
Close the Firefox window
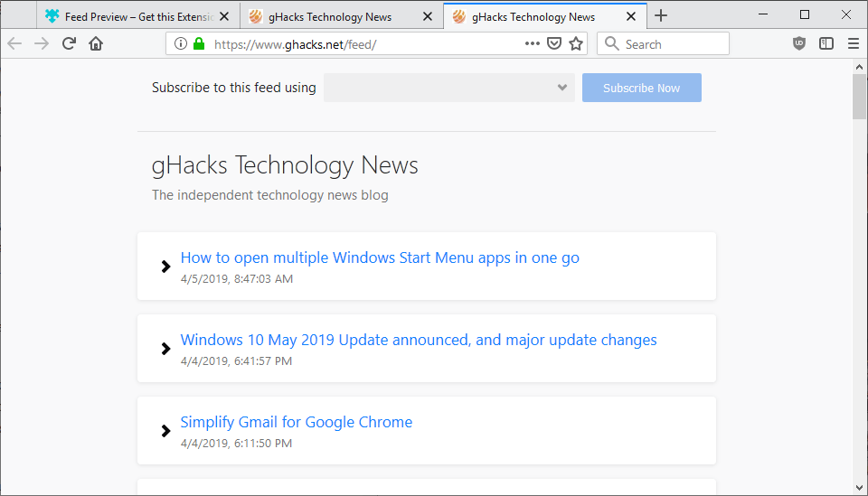(846, 14)
